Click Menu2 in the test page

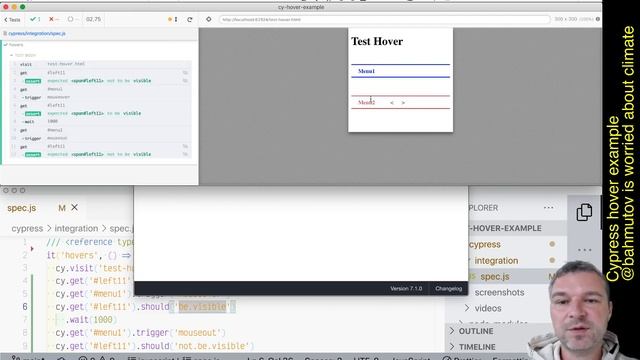coord(366,102)
